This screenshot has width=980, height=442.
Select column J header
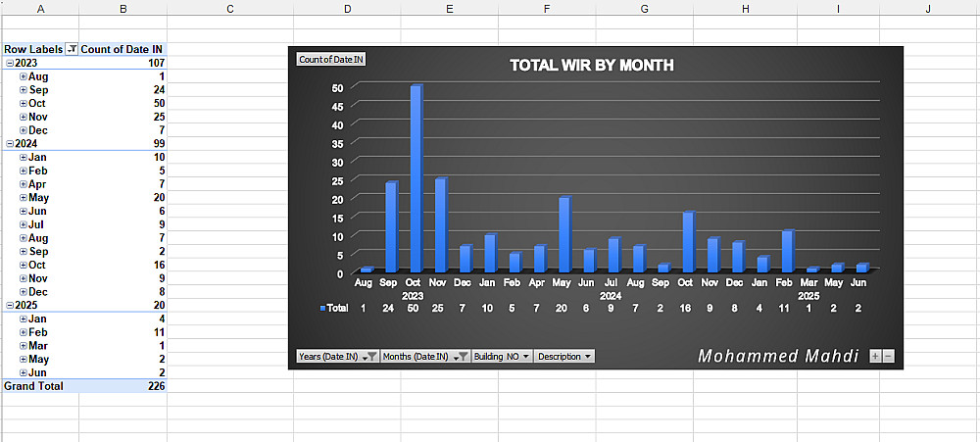(x=929, y=8)
